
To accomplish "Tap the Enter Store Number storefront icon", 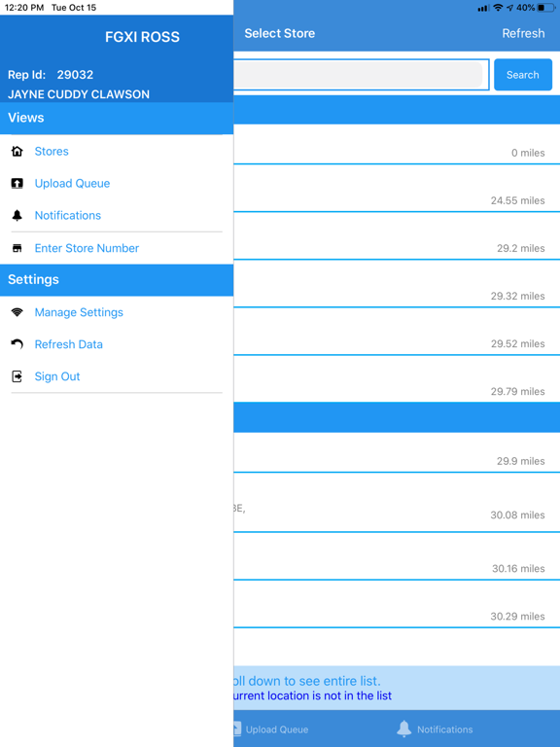I will click(x=17, y=248).
